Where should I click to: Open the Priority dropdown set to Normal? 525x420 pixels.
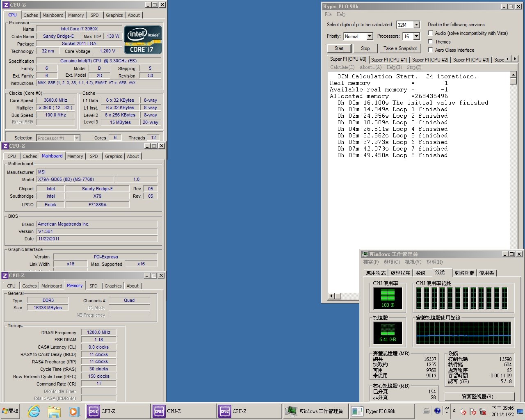coord(370,37)
